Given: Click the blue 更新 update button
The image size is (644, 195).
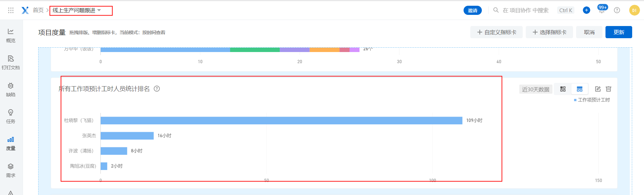Looking at the screenshot, I should (x=619, y=32).
